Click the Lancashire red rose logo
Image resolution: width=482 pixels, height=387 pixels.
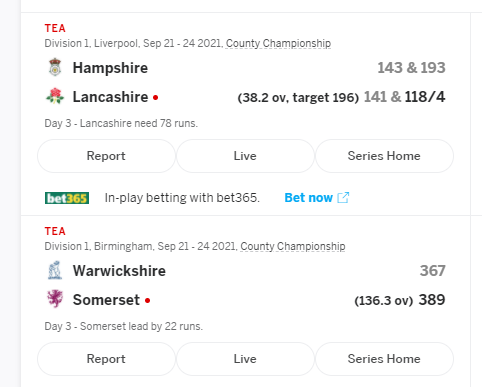(x=55, y=96)
